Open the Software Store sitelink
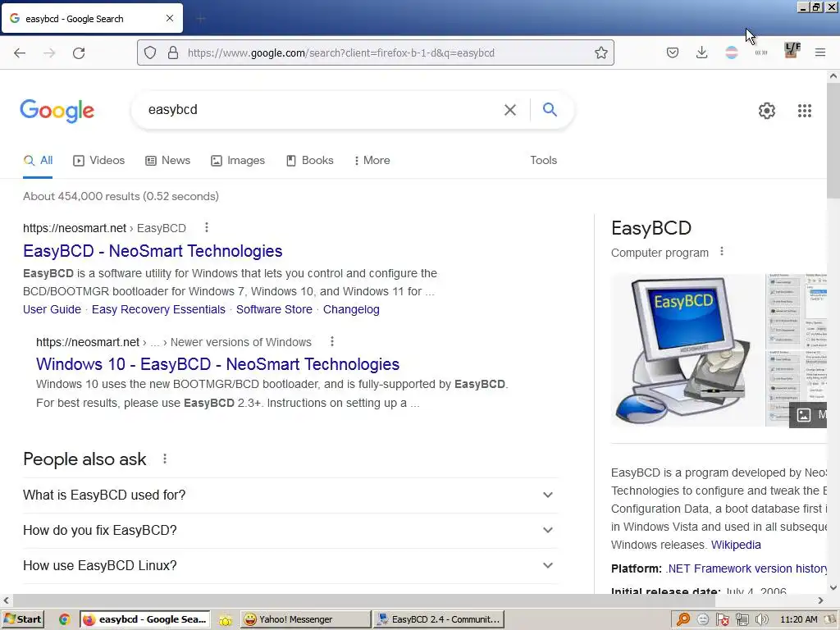Screen dimensions: 840x630 (274, 309)
